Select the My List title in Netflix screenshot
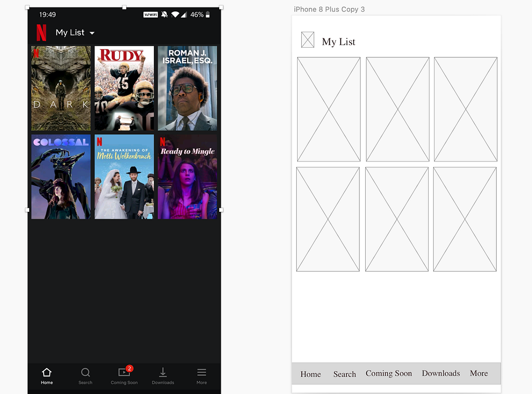 click(x=70, y=33)
